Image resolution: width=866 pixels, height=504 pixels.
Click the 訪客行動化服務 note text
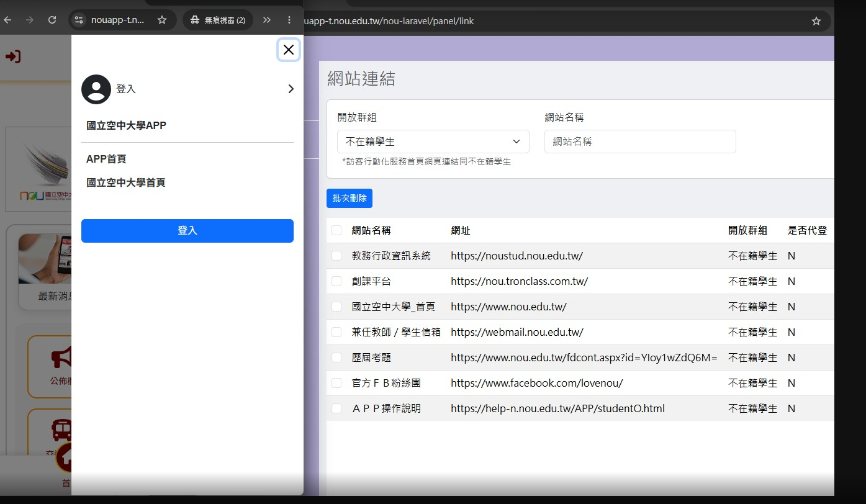coord(426,161)
